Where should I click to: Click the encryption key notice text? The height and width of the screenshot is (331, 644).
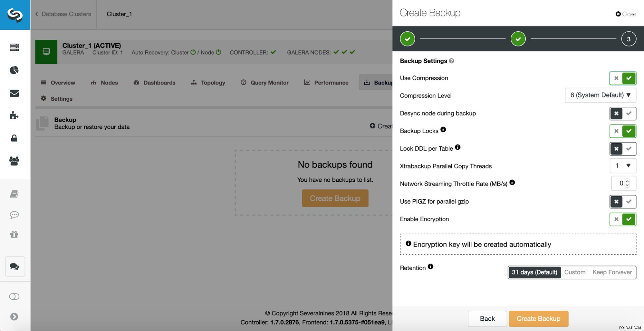[482, 245]
